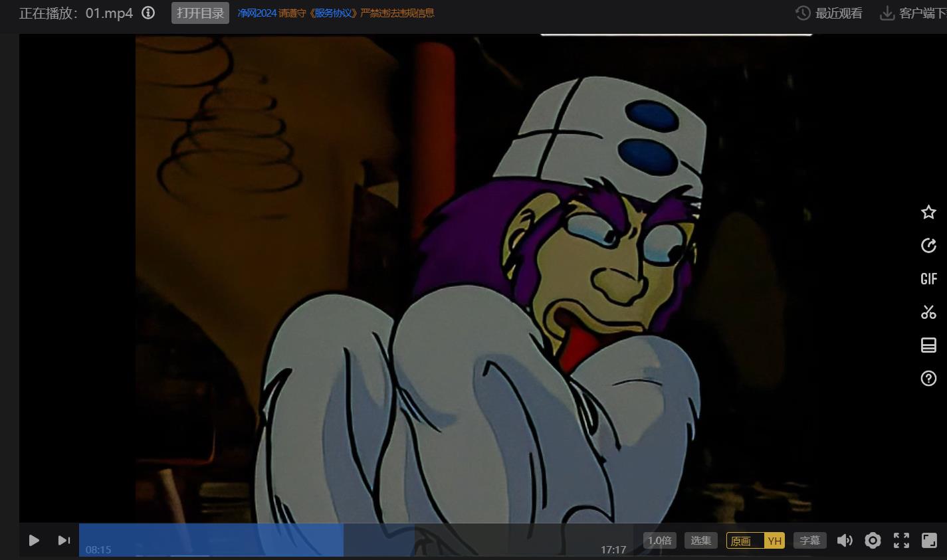Mute the video volume
947x560 pixels.
845,541
